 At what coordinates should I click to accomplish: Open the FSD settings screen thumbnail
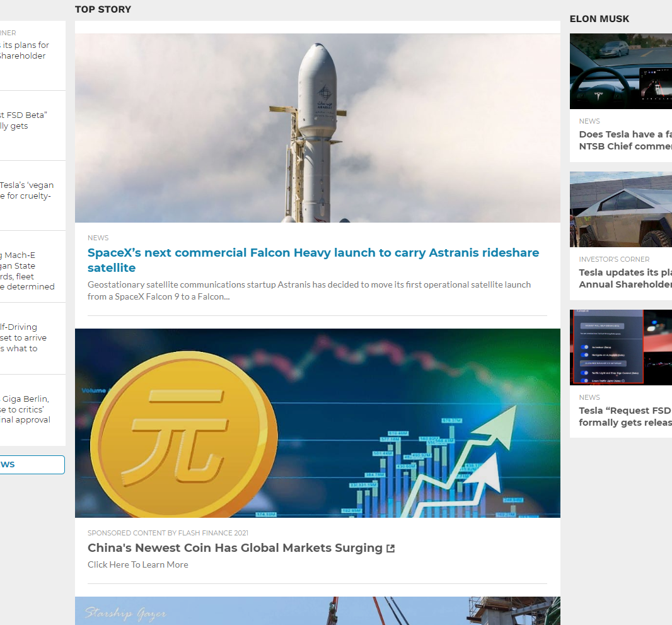tap(621, 348)
